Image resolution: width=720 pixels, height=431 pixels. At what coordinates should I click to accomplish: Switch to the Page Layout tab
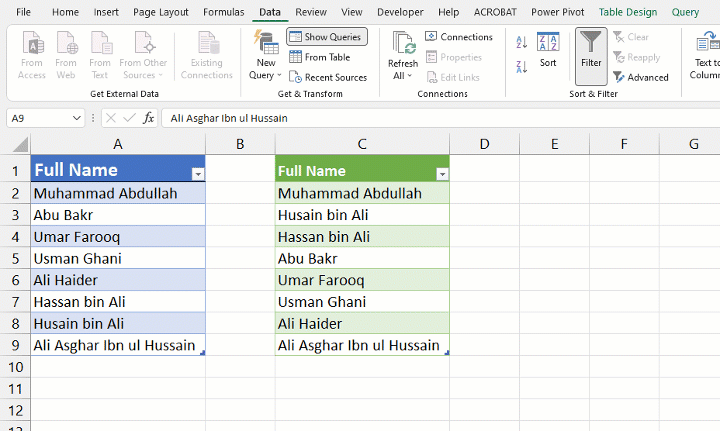161,12
